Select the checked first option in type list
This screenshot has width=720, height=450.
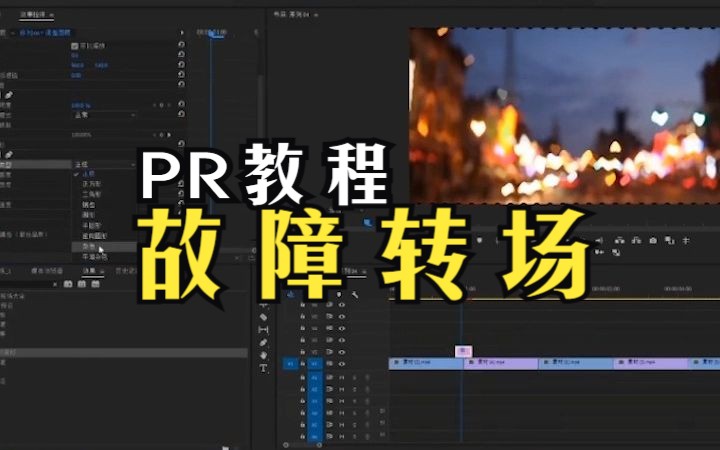point(88,174)
